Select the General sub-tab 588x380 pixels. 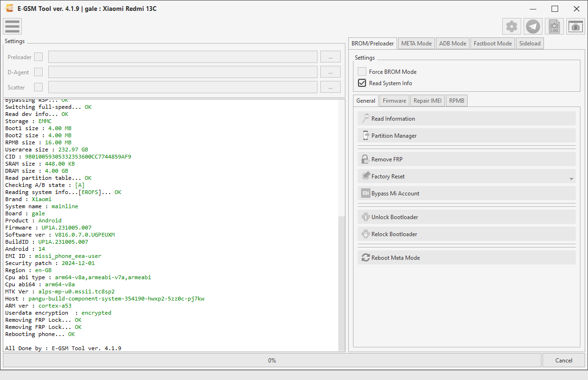pyautogui.click(x=366, y=100)
